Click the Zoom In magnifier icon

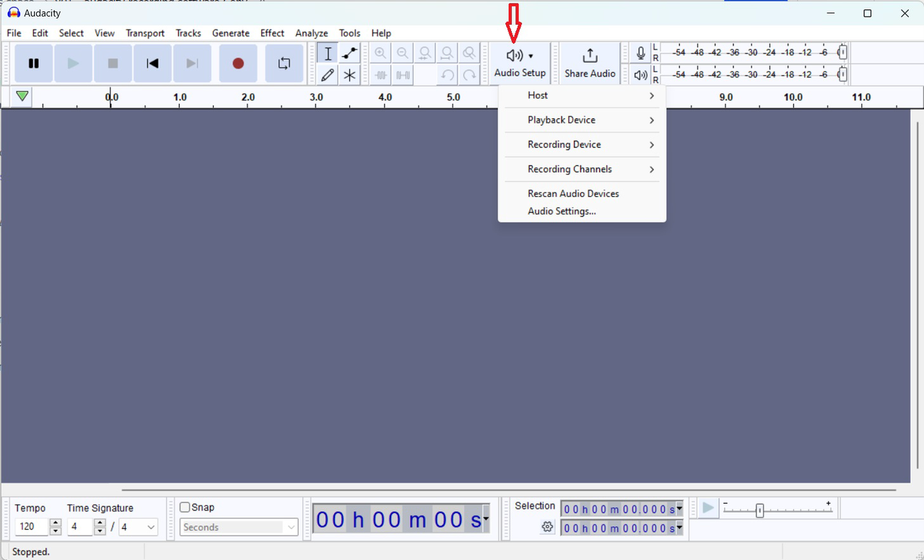tap(380, 52)
